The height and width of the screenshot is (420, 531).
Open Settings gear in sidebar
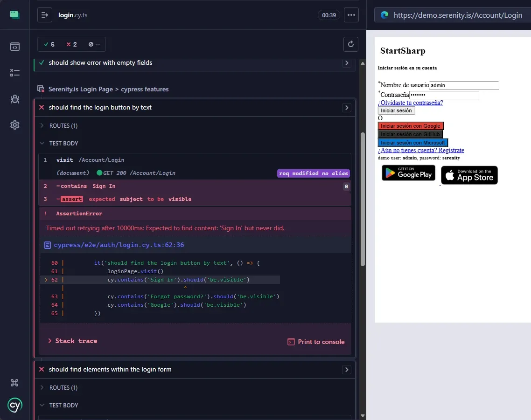click(x=14, y=125)
